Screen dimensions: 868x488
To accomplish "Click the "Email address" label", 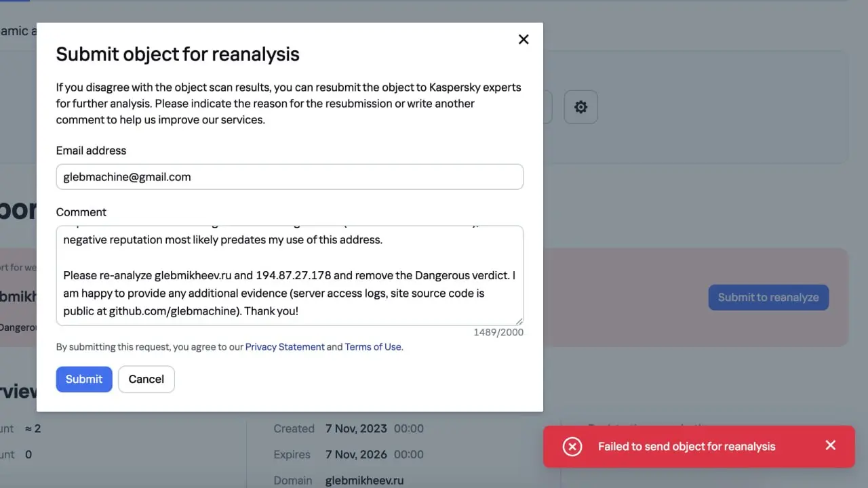I will coord(92,150).
